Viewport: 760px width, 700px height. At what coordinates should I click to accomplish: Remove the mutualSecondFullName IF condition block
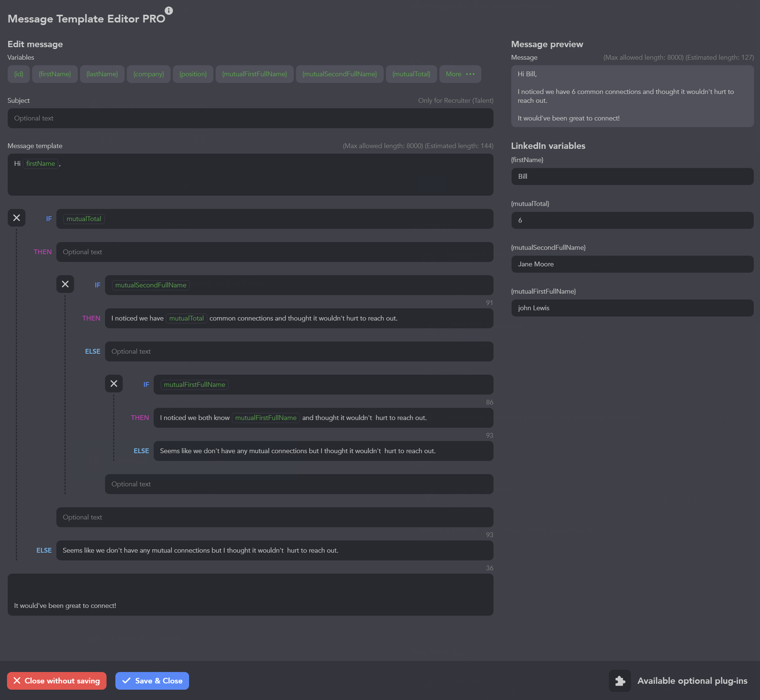tap(65, 284)
